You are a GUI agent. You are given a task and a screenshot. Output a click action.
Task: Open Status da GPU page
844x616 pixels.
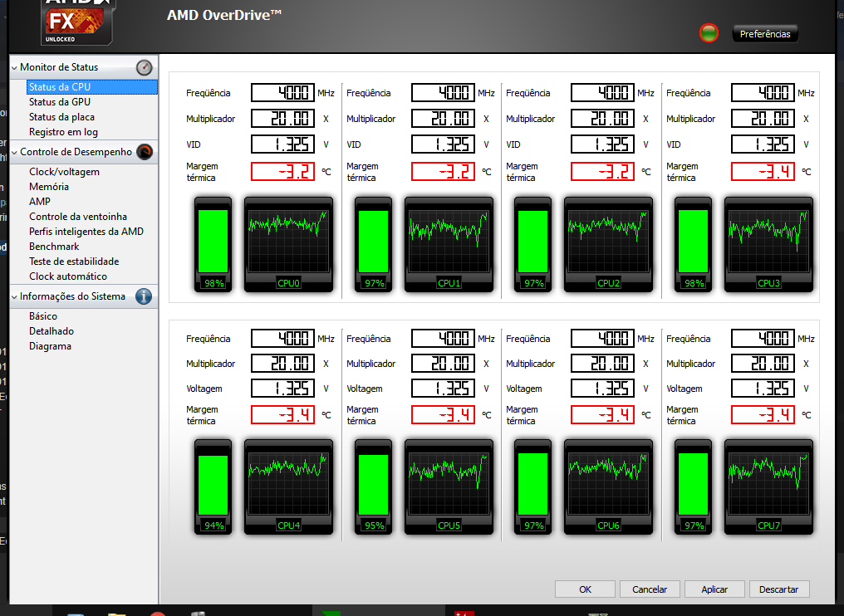(x=60, y=101)
